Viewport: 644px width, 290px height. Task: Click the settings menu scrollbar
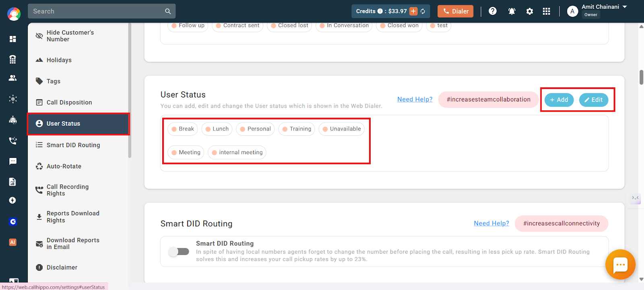tap(130, 91)
